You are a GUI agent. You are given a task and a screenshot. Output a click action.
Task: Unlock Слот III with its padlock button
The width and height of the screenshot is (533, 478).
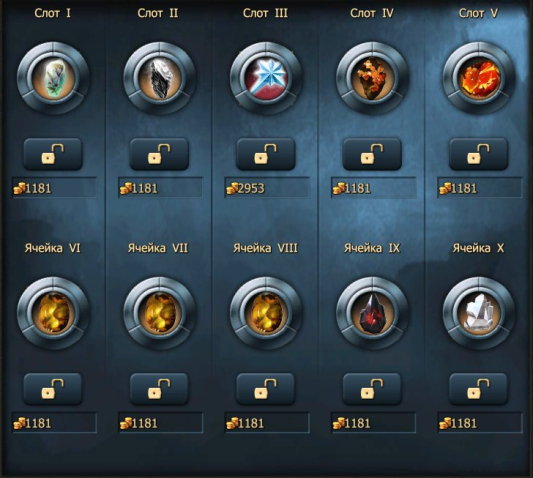[x=266, y=154]
